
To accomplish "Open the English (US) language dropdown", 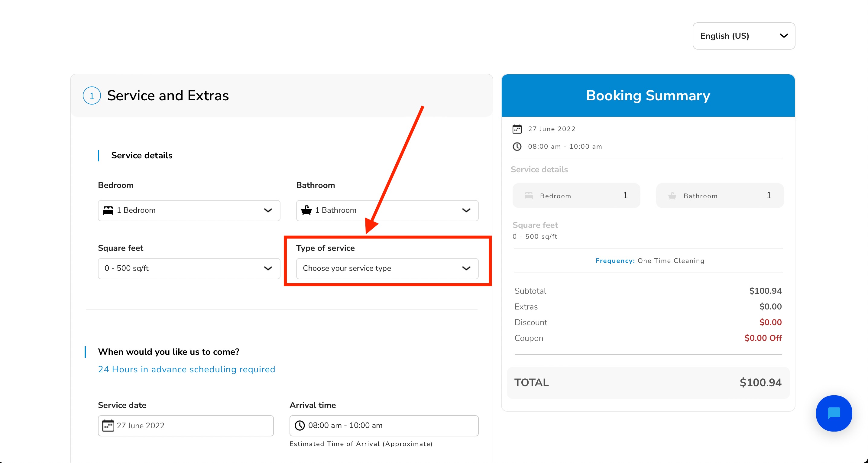I will pyautogui.click(x=744, y=36).
